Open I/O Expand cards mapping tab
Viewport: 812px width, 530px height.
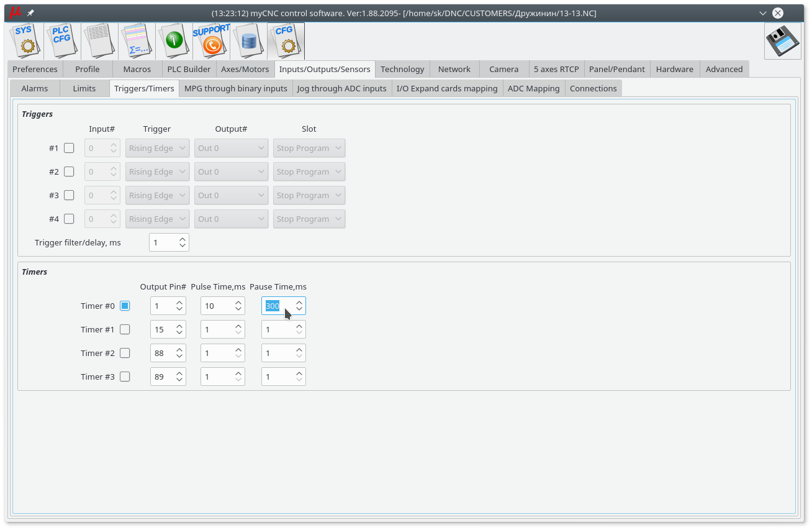(x=447, y=88)
